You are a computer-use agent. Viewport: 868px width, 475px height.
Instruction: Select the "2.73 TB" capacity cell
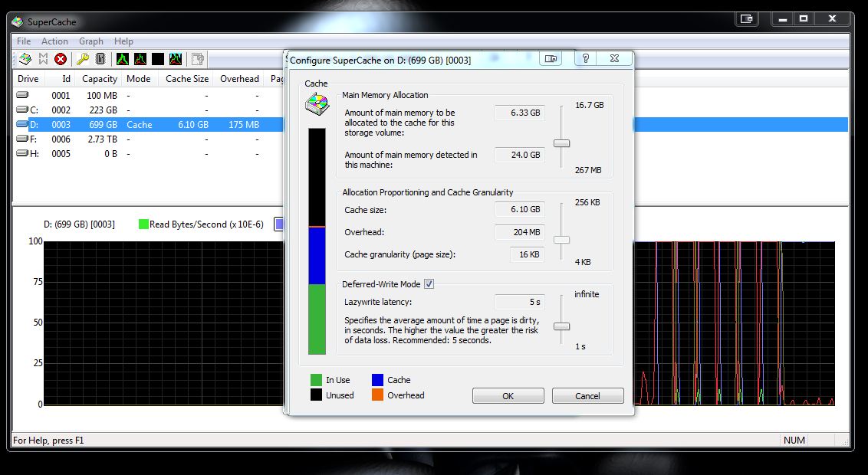[103, 139]
